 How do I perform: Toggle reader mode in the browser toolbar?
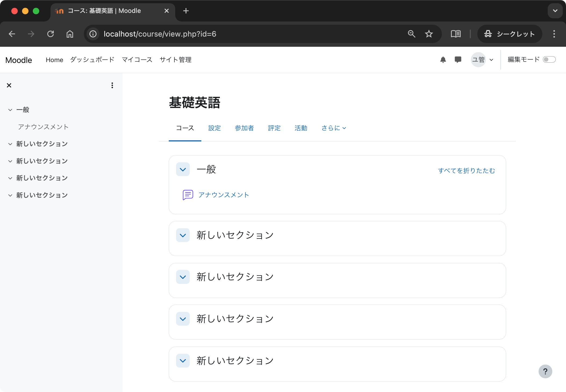pyautogui.click(x=456, y=34)
